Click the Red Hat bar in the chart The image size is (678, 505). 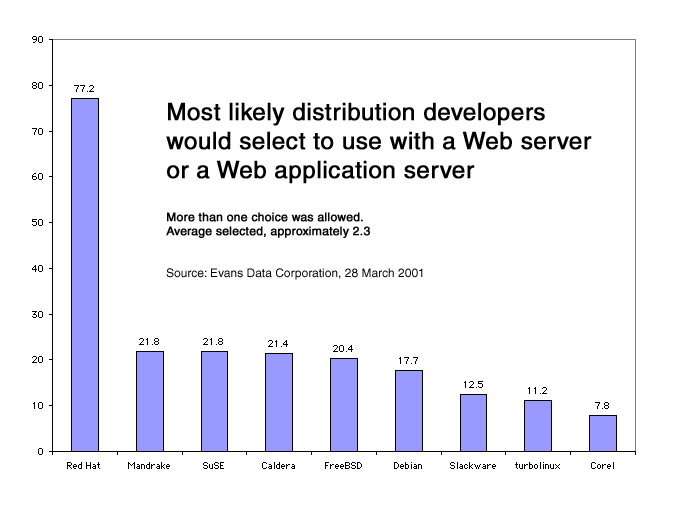coord(85,274)
